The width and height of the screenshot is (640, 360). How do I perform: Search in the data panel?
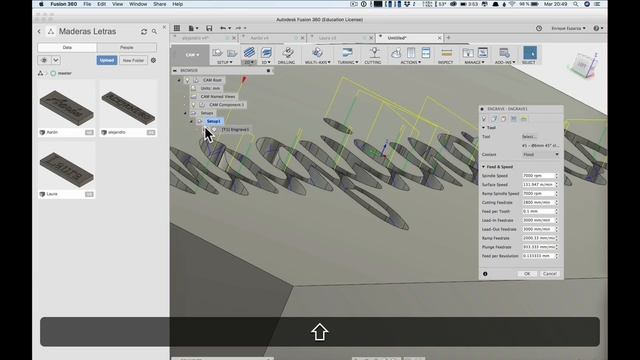(x=154, y=31)
